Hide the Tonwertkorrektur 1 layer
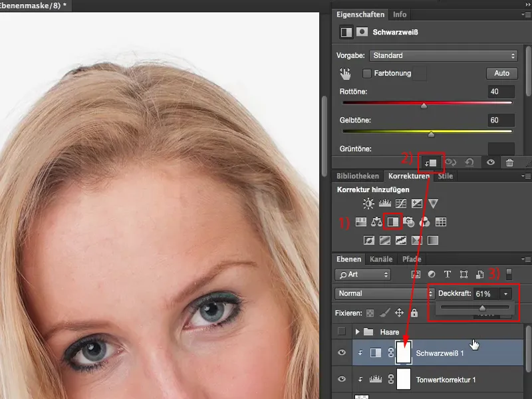 point(342,379)
